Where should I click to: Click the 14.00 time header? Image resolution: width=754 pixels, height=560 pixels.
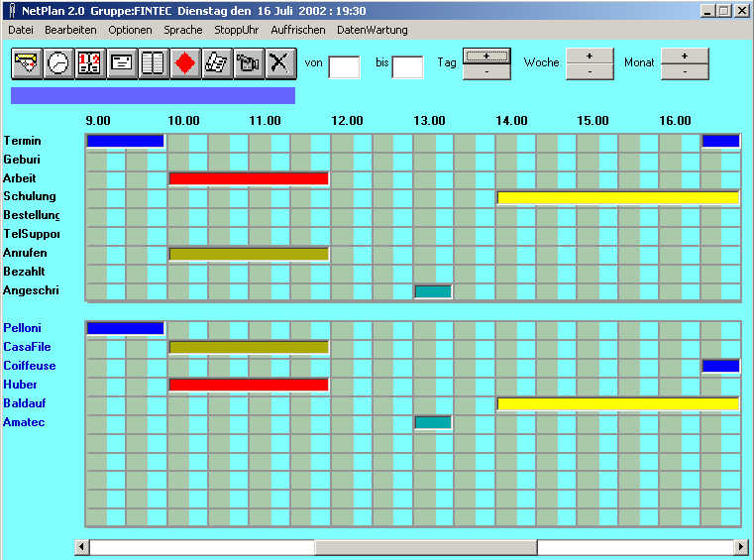[511, 121]
